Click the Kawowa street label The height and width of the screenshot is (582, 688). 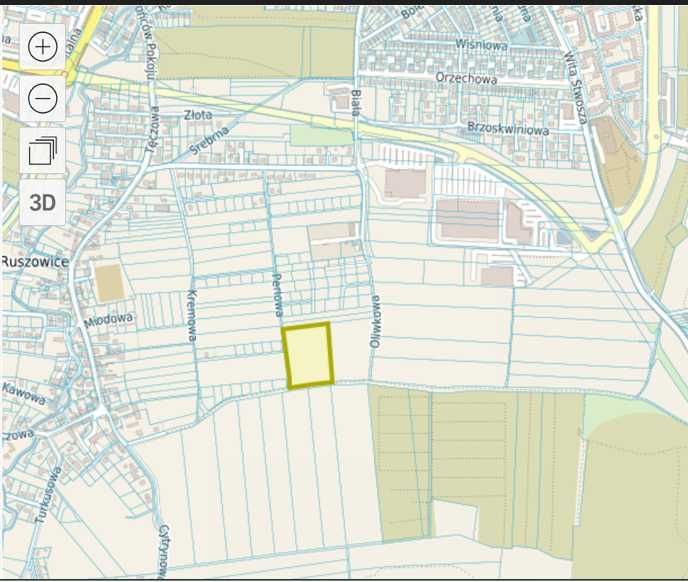coord(24,393)
